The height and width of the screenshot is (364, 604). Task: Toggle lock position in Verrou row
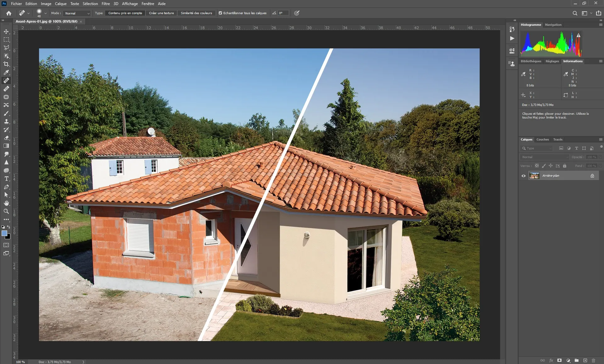[x=551, y=166]
